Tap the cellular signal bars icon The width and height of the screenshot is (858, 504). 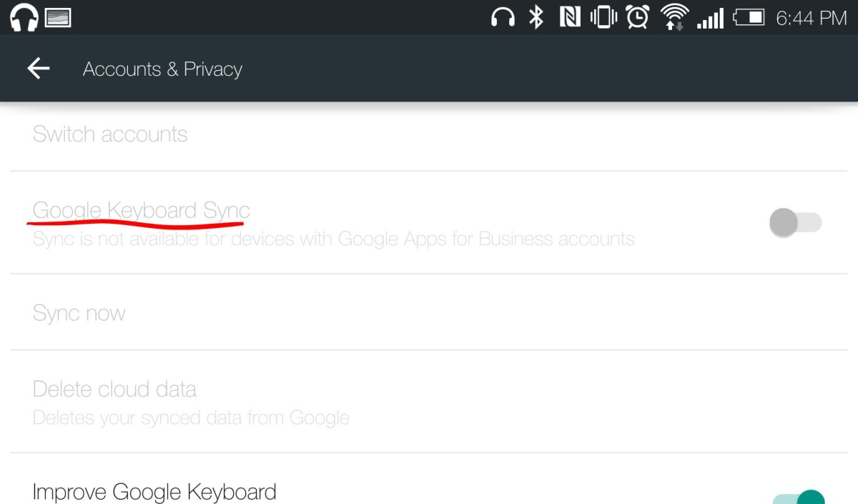710,17
